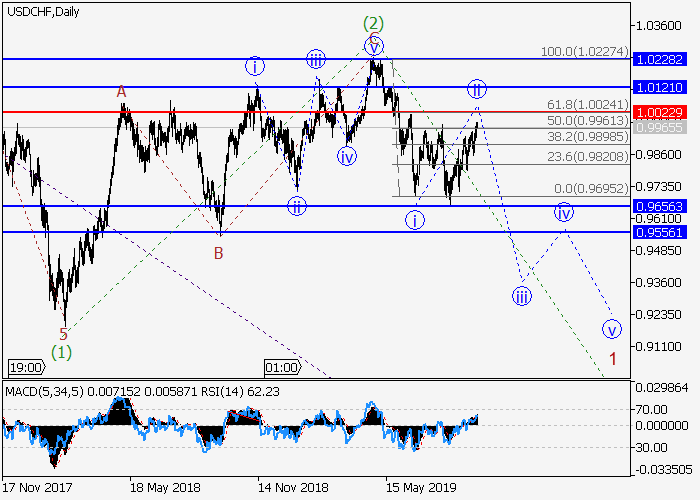Click the red 1.00229 price level tag
The height and width of the screenshot is (500, 700).
(x=660, y=112)
